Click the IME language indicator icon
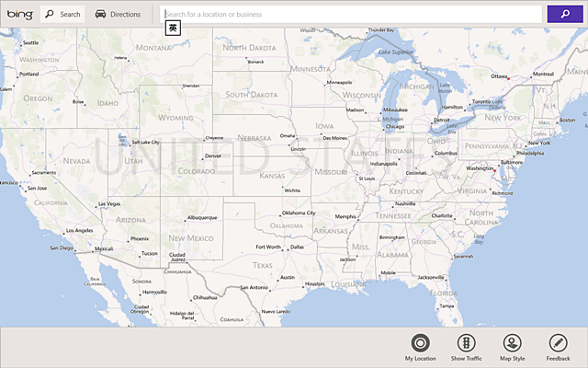The image size is (588, 368). click(173, 29)
